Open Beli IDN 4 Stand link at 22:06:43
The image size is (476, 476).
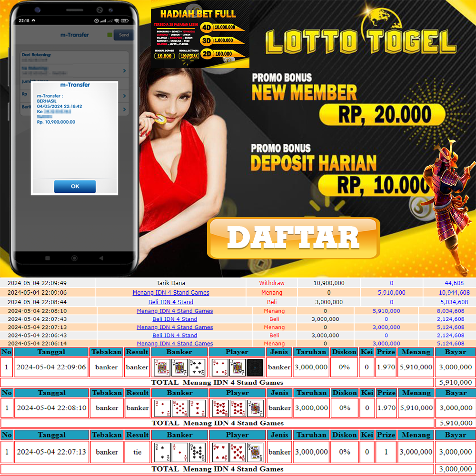point(175,336)
